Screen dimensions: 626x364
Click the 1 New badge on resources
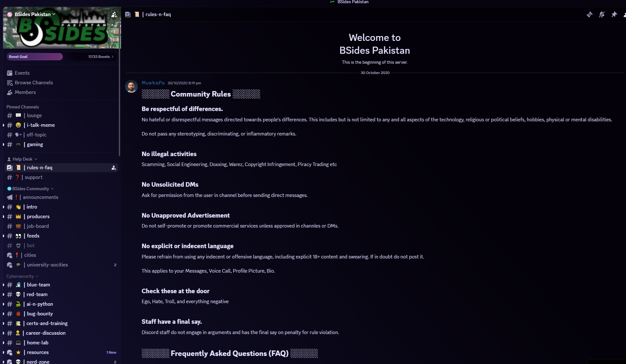111,352
